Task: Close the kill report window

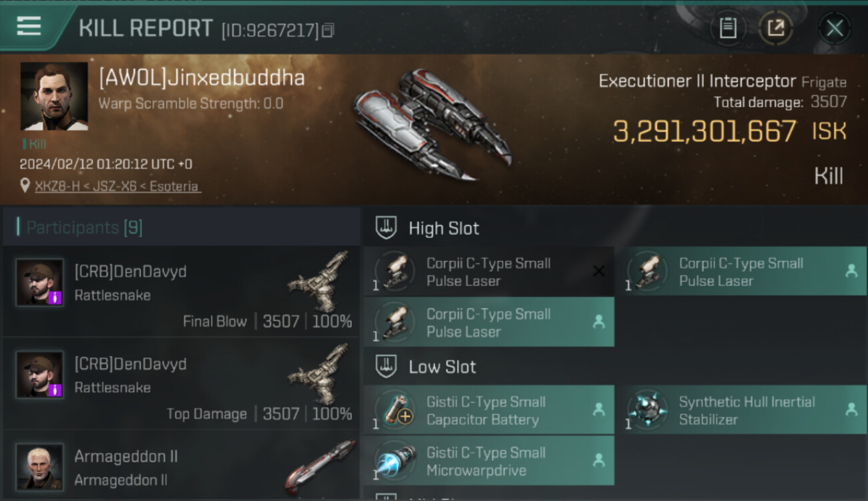Action: pos(835,28)
